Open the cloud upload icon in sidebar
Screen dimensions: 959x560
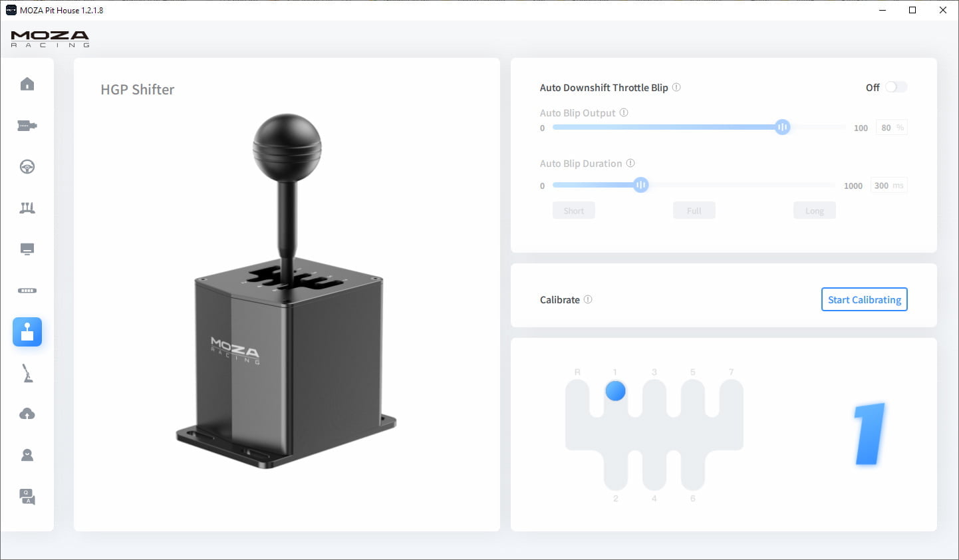click(27, 414)
